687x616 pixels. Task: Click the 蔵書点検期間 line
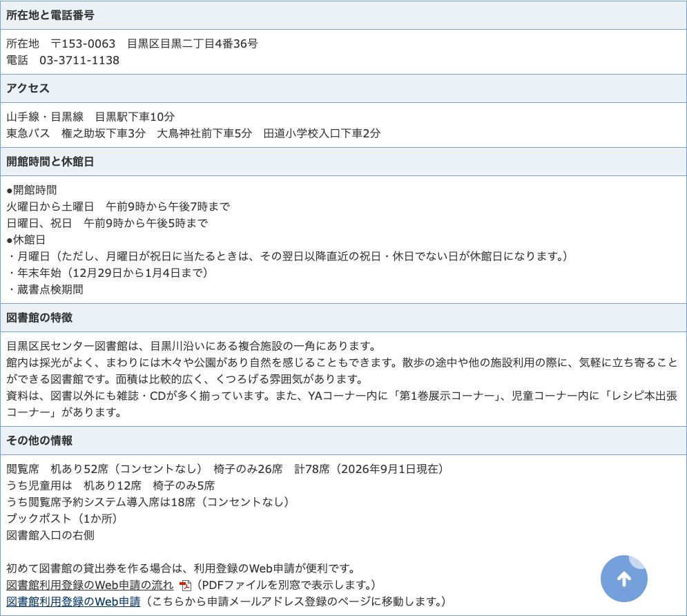45,289
